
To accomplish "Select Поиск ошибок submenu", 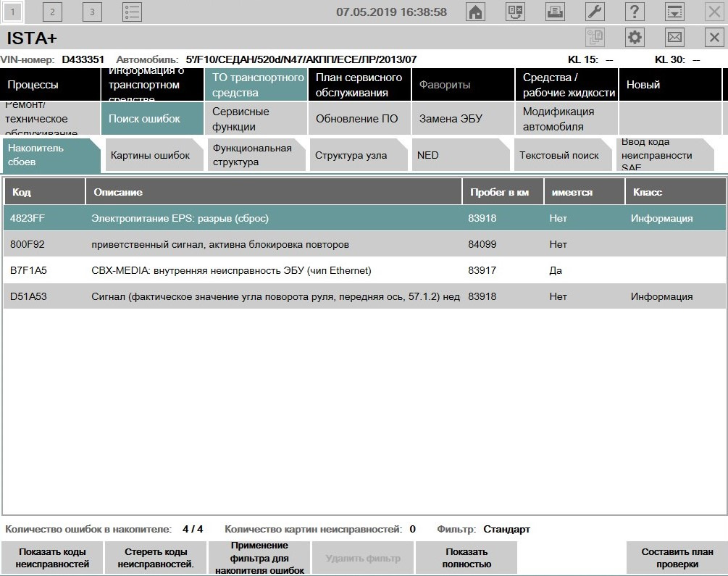I will (x=152, y=118).
